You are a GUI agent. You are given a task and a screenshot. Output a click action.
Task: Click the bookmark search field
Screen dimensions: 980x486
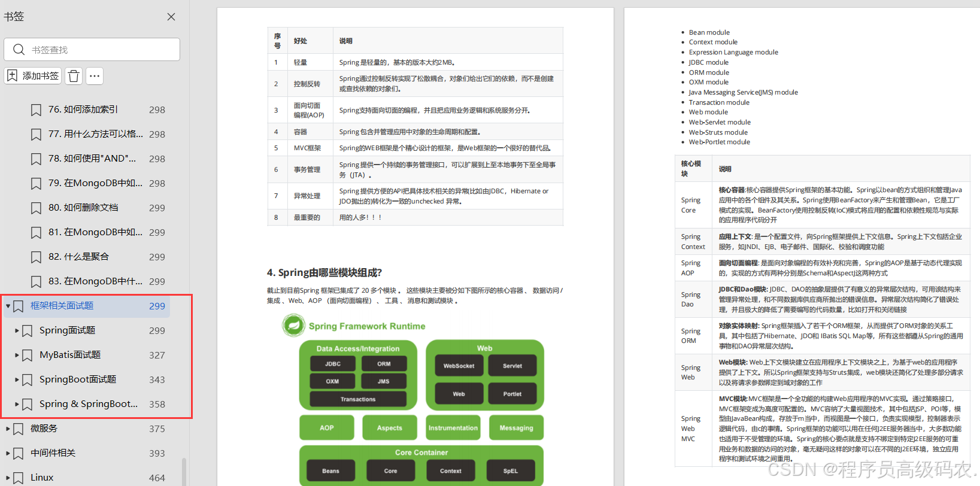click(92, 49)
